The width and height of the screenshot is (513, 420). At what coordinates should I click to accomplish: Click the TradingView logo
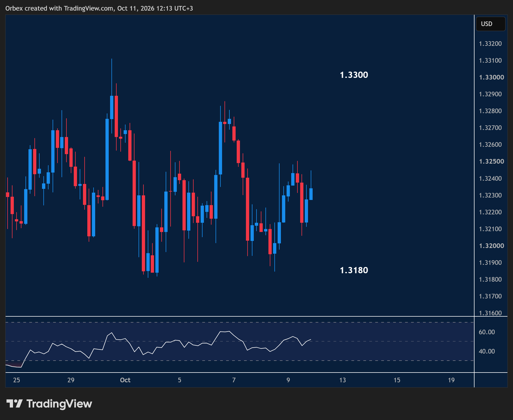tap(49, 404)
